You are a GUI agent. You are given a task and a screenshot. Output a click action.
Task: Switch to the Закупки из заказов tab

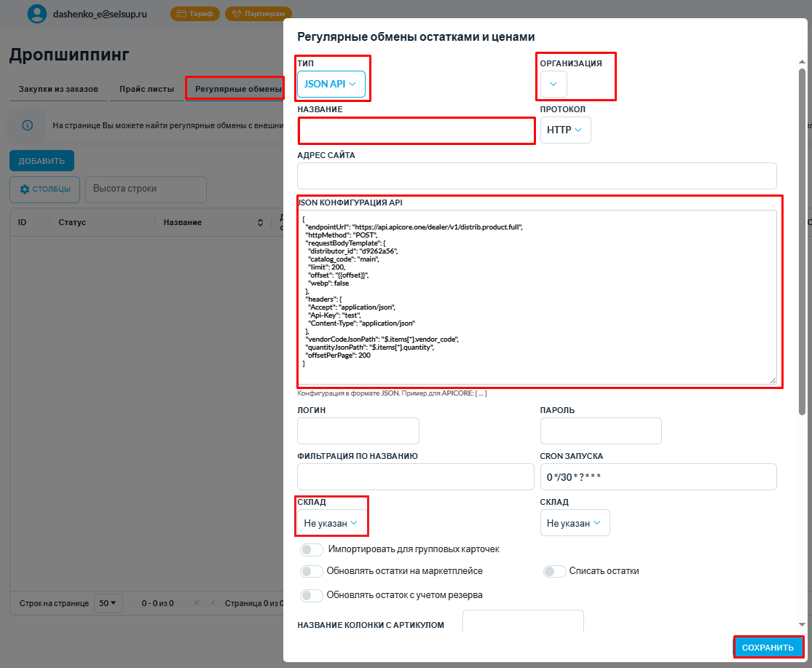click(x=58, y=90)
